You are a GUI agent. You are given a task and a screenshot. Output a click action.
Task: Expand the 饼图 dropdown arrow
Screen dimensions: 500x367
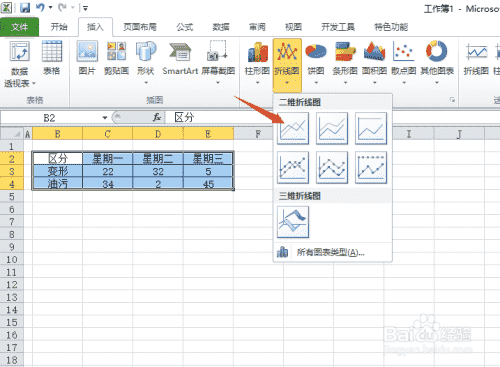(x=316, y=82)
